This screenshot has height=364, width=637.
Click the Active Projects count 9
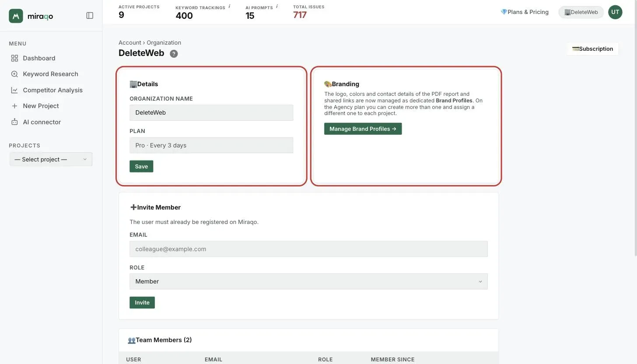point(121,15)
